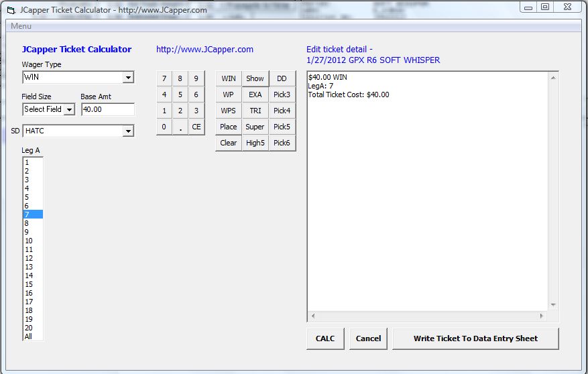
Task: Click the Clear button
Action: pos(229,143)
